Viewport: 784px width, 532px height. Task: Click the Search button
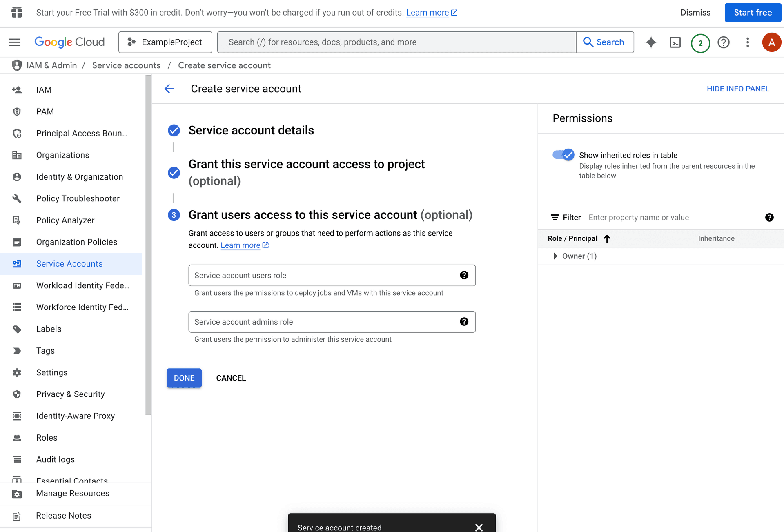(x=605, y=42)
